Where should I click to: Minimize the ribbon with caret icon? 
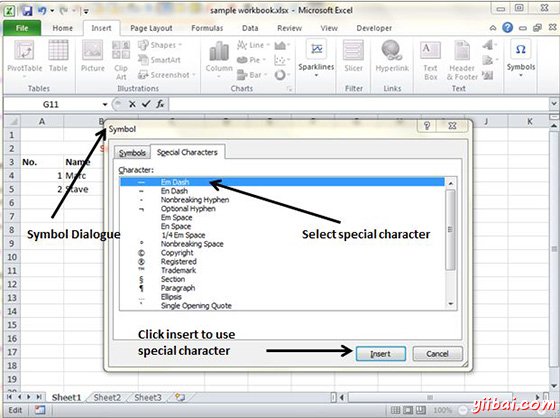[x=493, y=28]
